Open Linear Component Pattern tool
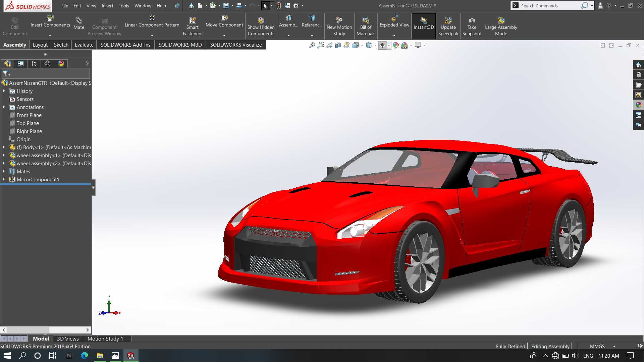 (152, 21)
